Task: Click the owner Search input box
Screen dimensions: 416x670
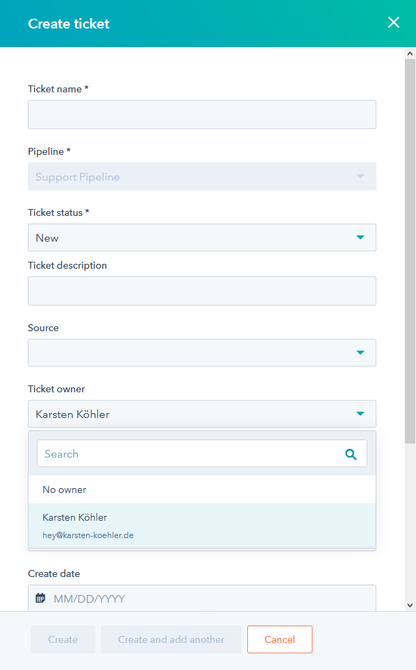Action: [x=202, y=453]
